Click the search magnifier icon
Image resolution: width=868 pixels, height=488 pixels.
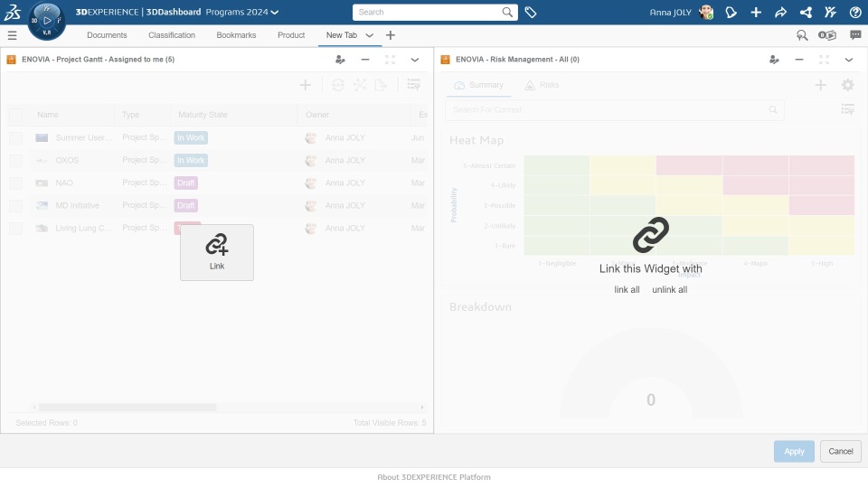pos(507,12)
